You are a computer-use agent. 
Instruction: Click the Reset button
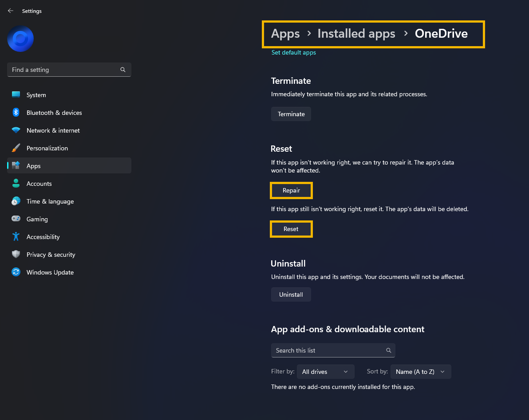click(291, 229)
